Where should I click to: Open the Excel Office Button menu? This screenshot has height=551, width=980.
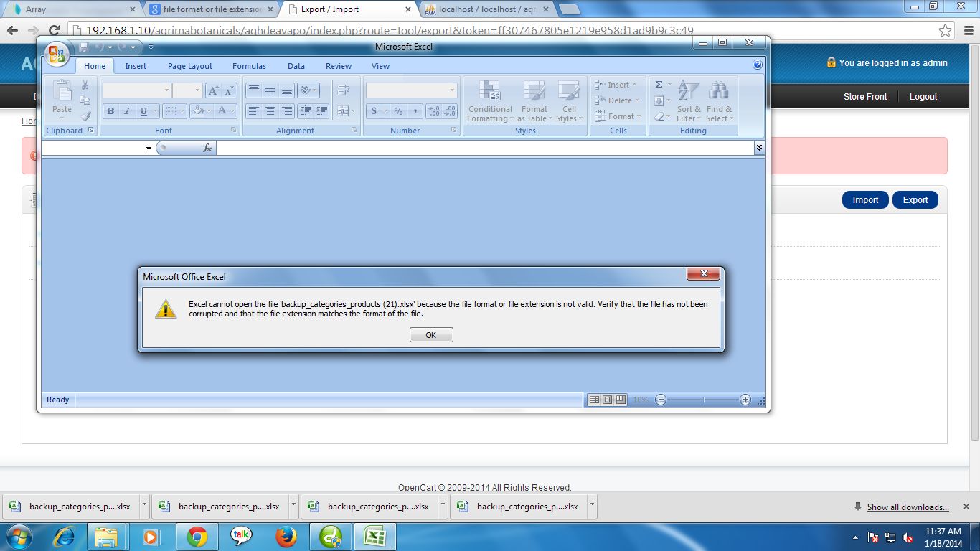click(57, 55)
